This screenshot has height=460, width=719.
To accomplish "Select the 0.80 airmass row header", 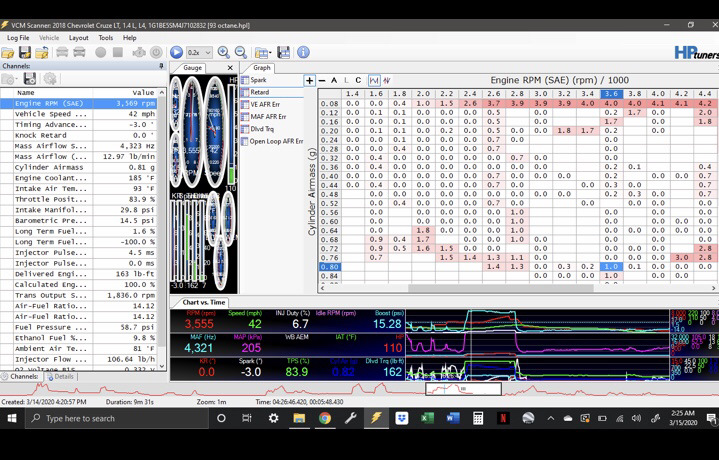I will coord(329,267).
